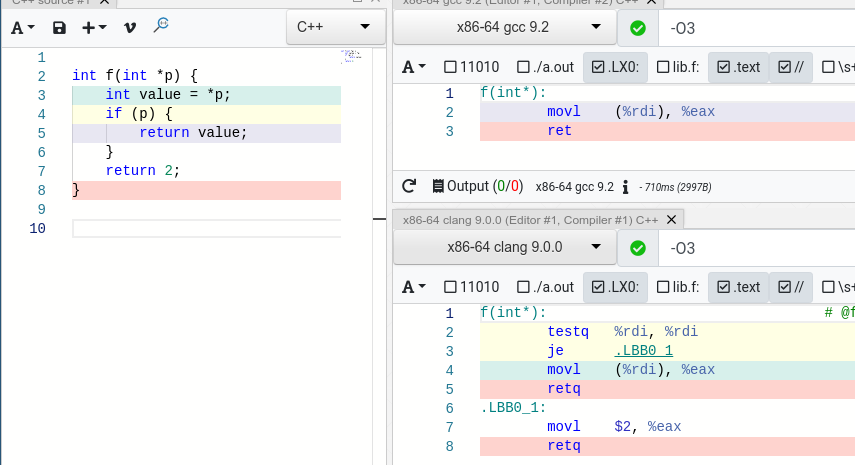
Task: Open the editor font size menu
Action: pos(23,28)
